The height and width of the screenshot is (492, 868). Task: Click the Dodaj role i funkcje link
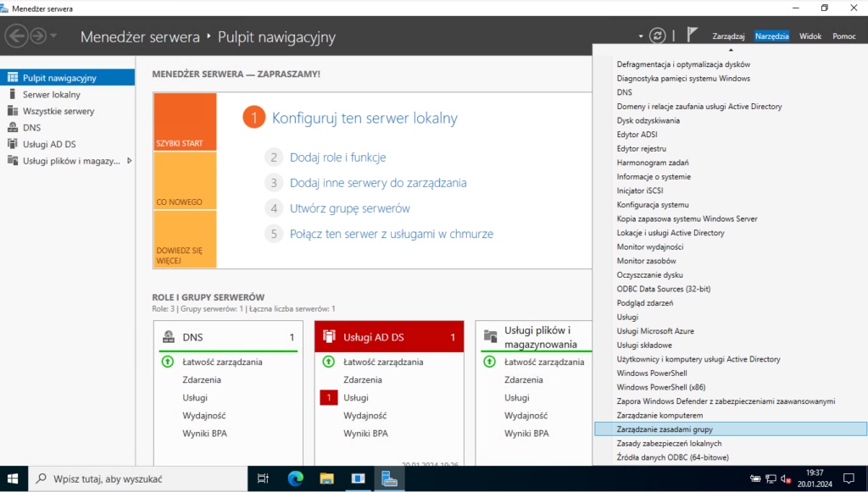pos(337,157)
